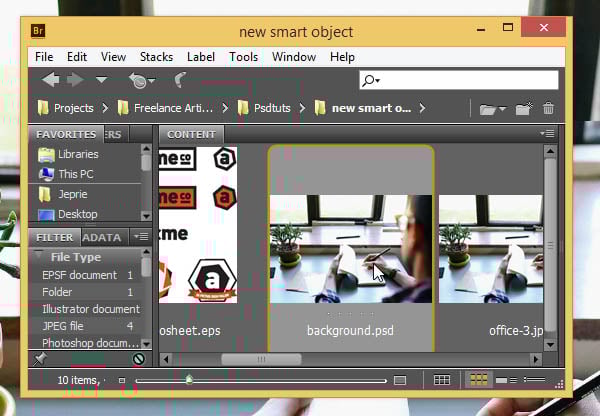Select the background.psd thumbnail
The height and width of the screenshot is (416, 600).
[351, 249]
